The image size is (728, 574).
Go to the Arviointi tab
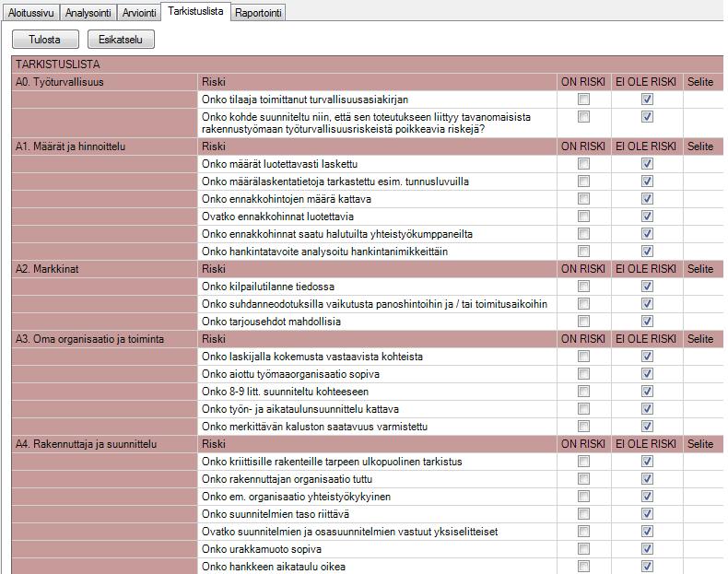coord(139,13)
